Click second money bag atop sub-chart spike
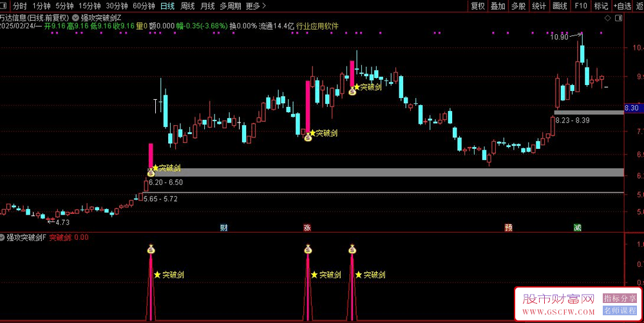This screenshot has height=323, width=644. click(x=308, y=249)
